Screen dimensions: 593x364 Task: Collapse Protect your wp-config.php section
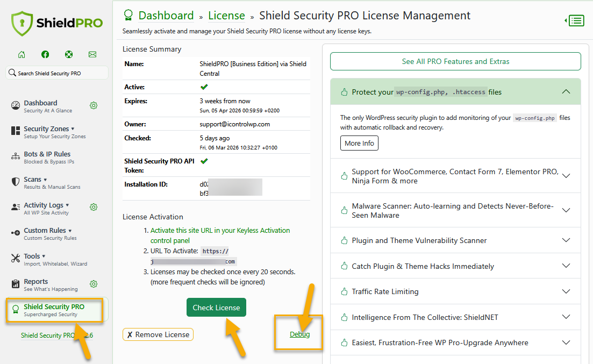tap(455, 92)
